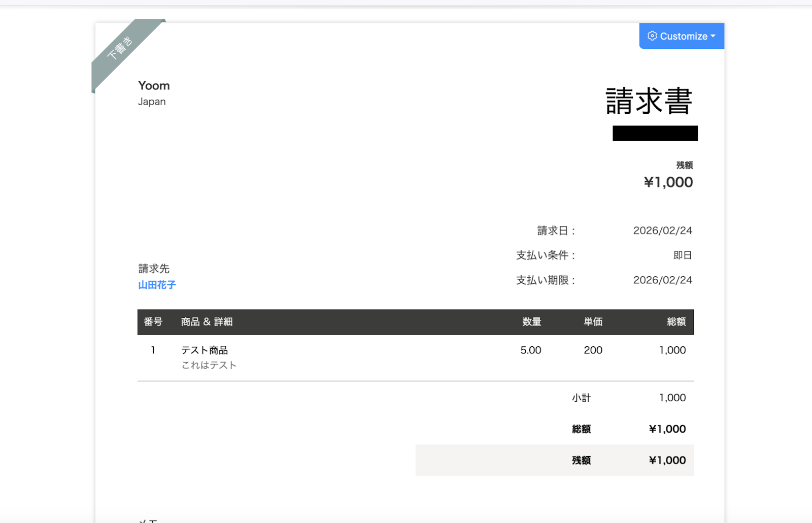Screen dimensions: 812x523
Task: Click the テスト商品 item name
Action: [205, 350]
